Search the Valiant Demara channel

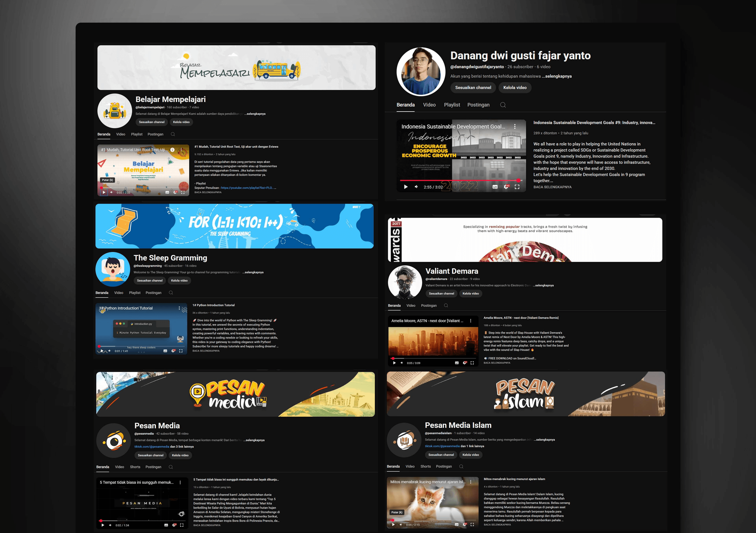point(446,306)
